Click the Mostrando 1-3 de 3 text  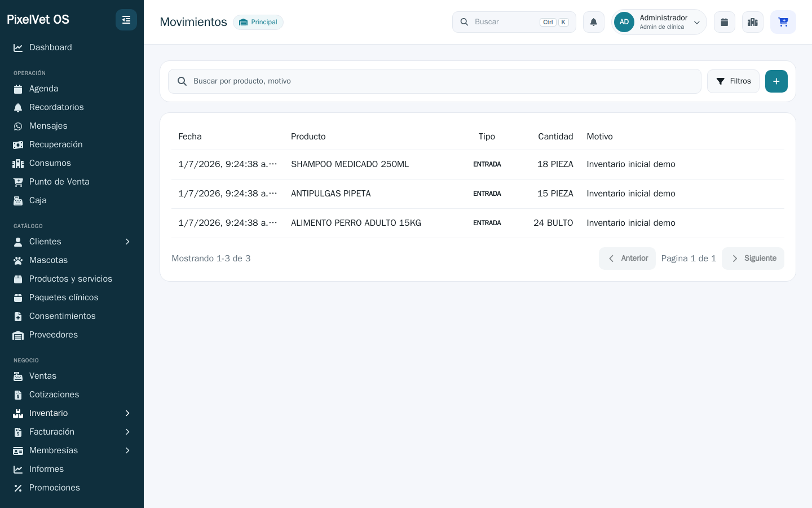211,259
